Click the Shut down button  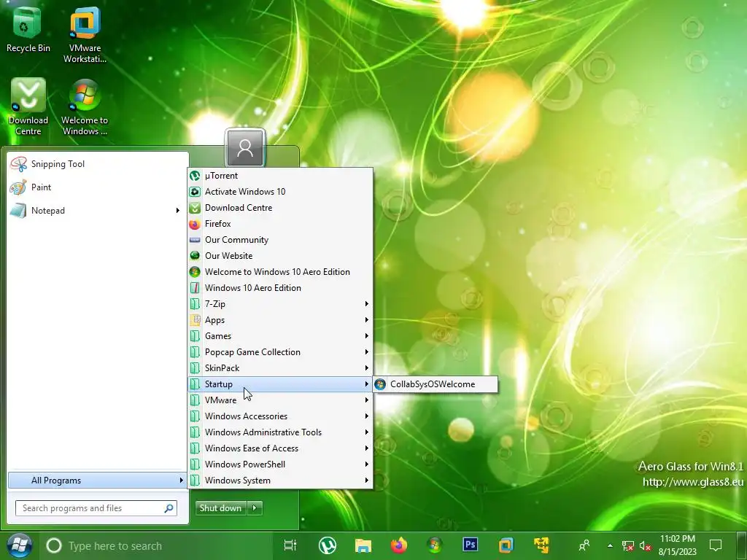(220, 508)
